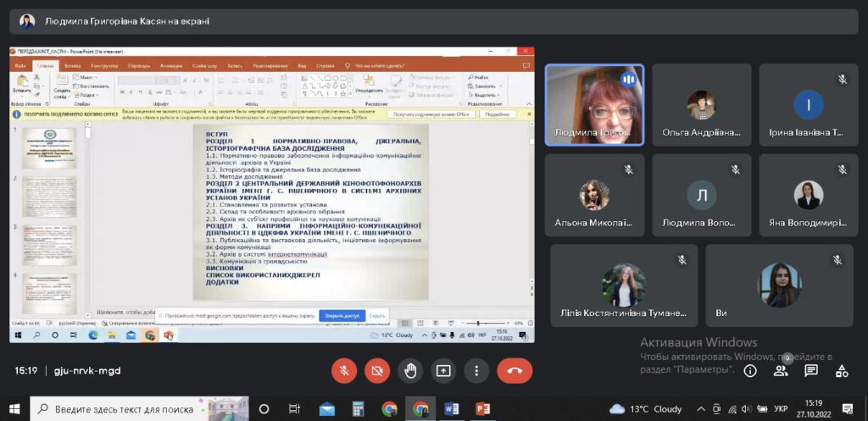Click the present screen icon
Screen dimensions: 868x421
pyautogui.click(x=443, y=370)
